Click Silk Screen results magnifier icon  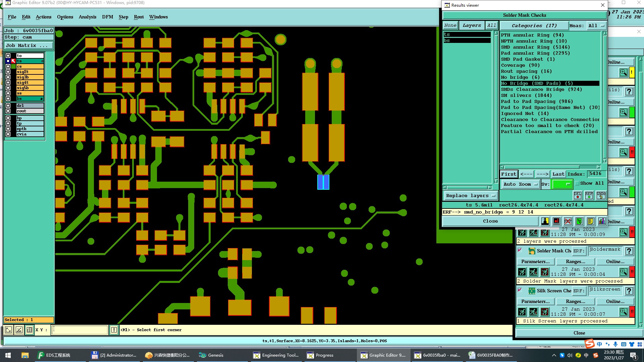(623, 312)
